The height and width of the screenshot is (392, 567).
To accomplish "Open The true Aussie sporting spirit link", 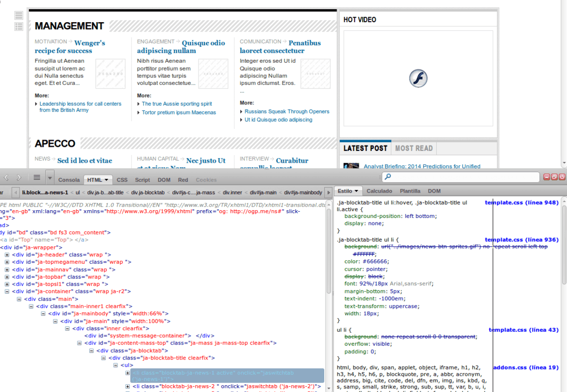I will pos(177,104).
